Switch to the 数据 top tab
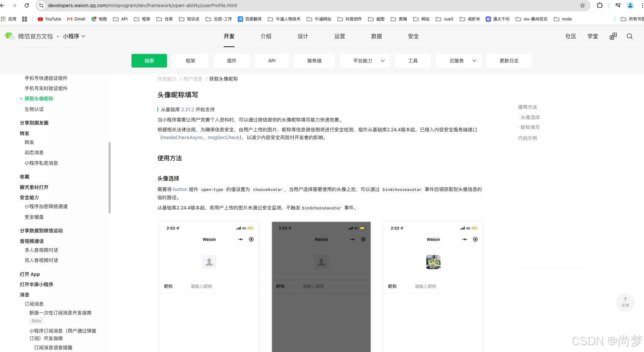The image size is (644, 352). [377, 36]
